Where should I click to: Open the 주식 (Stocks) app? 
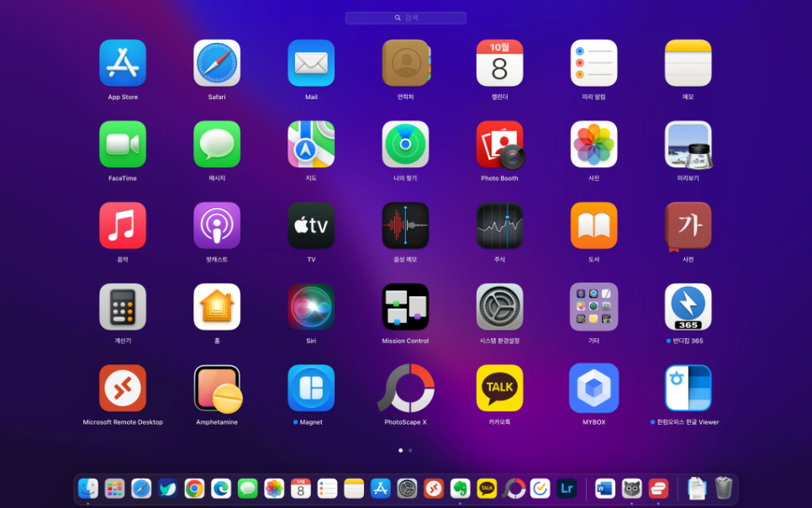click(500, 225)
